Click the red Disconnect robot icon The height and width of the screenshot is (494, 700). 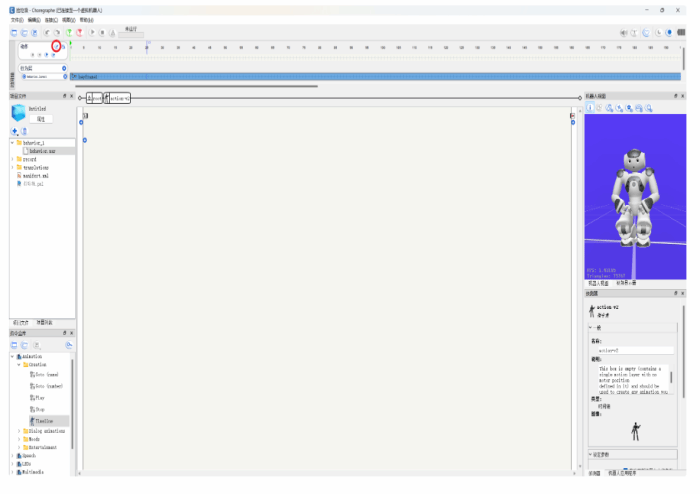pyautogui.click(x=78, y=33)
